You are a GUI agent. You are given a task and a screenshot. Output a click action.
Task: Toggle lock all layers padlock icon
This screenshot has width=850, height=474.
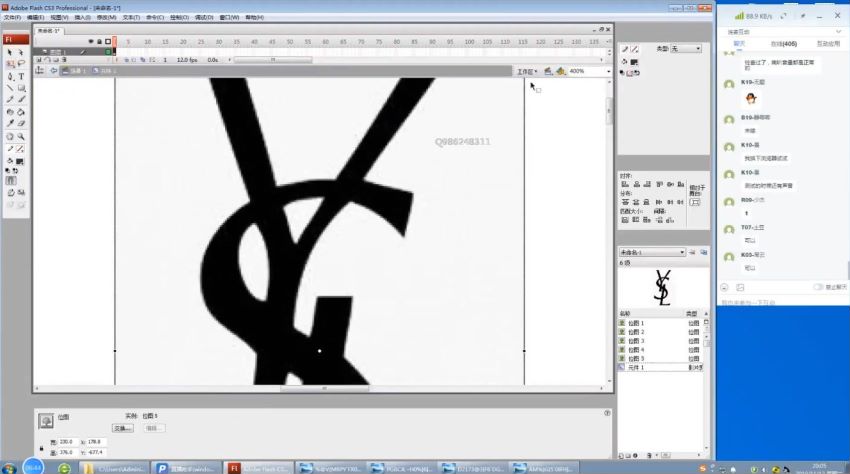point(99,41)
